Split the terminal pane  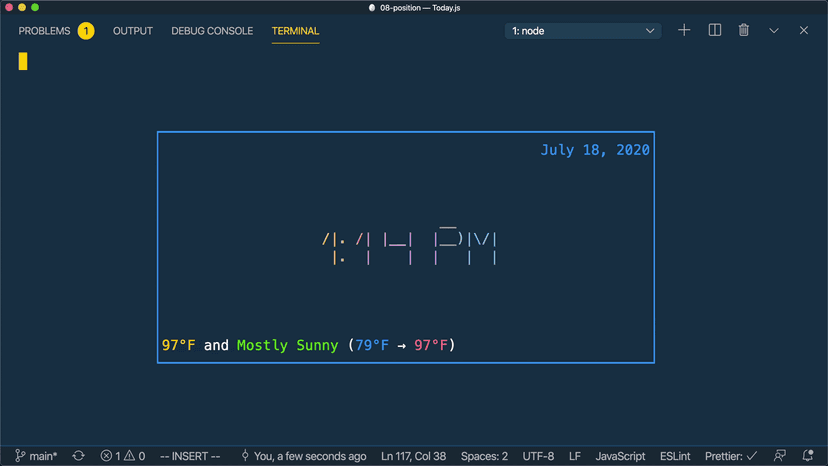[715, 31]
